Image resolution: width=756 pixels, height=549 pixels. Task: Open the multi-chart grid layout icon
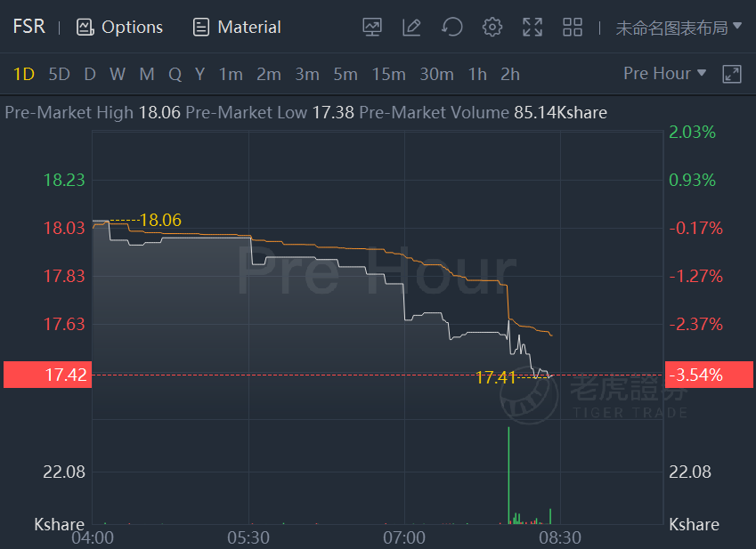[x=573, y=27]
